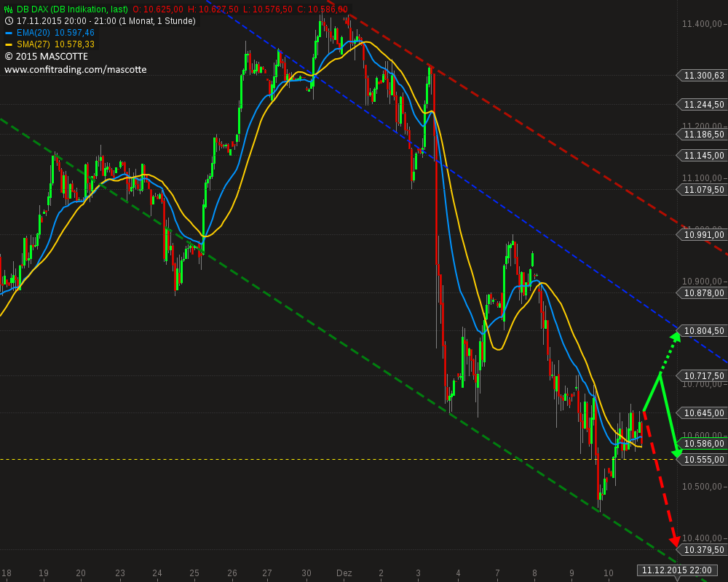The image size is (728, 582).
Task: Click the date 23 on time axis
Action: 120,573
